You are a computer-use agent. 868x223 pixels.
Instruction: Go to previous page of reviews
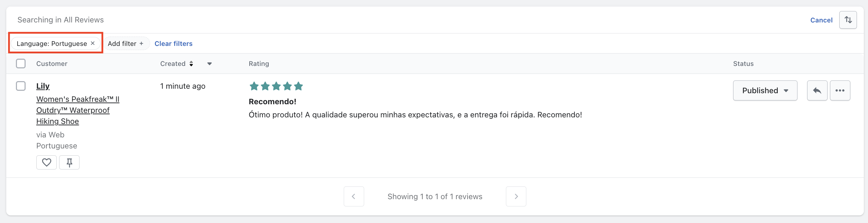tap(353, 196)
